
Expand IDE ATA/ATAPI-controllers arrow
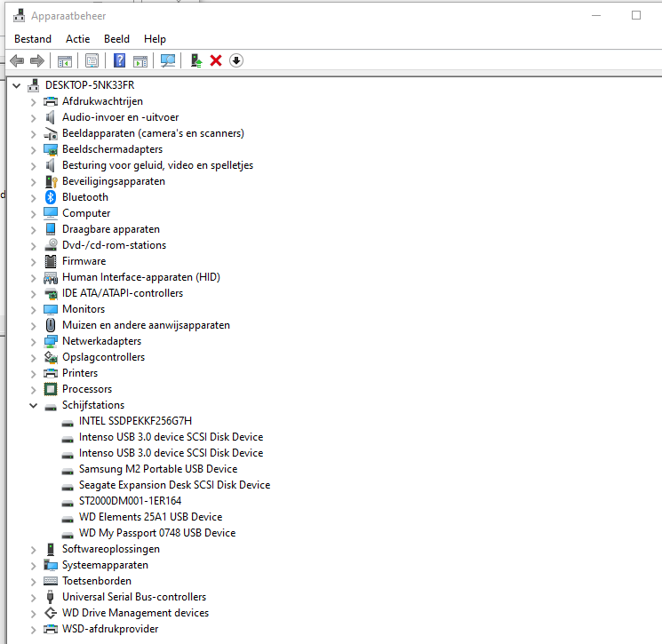tap(34, 294)
